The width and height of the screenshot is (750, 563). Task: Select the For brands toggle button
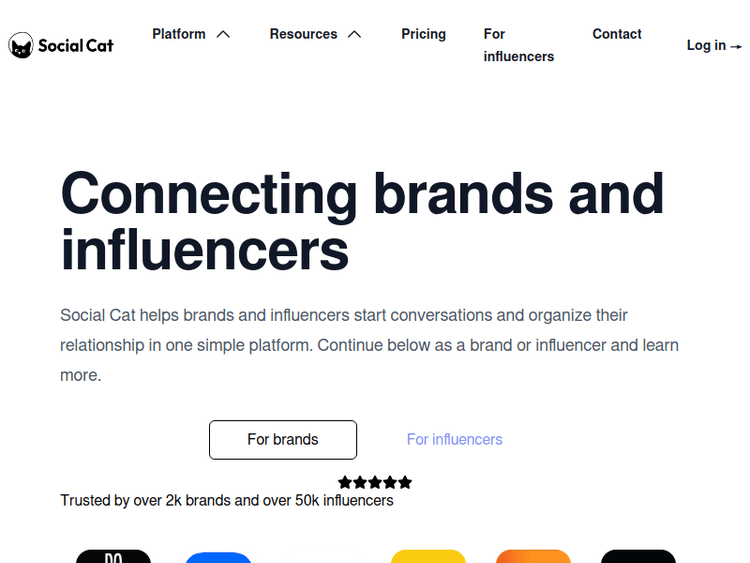pyautogui.click(x=283, y=440)
